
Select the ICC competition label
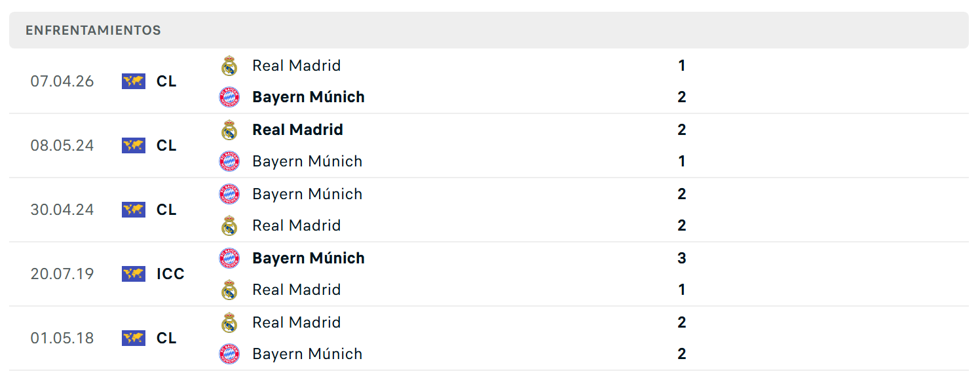[x=170, y=274]
